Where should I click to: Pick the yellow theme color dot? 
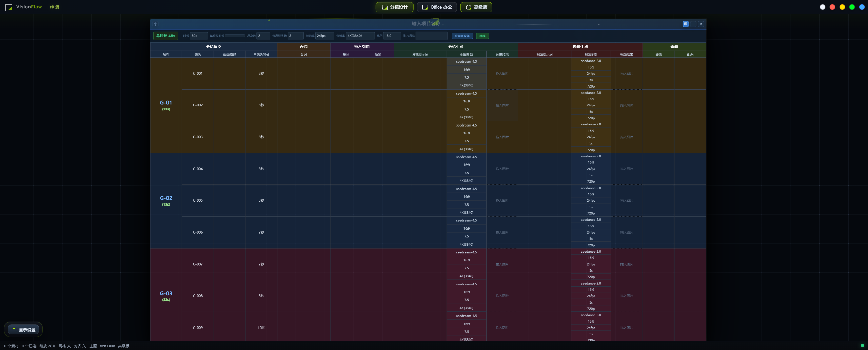842,7
